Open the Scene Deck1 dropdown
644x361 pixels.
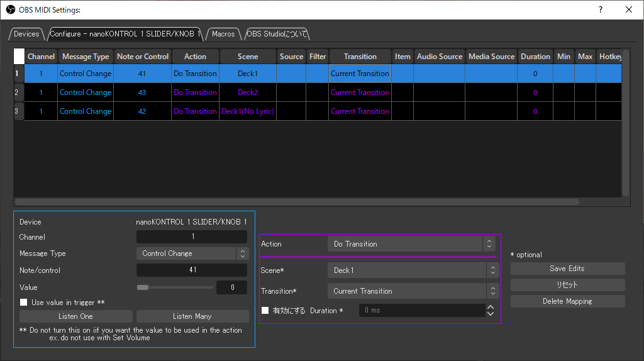[413, 270]
